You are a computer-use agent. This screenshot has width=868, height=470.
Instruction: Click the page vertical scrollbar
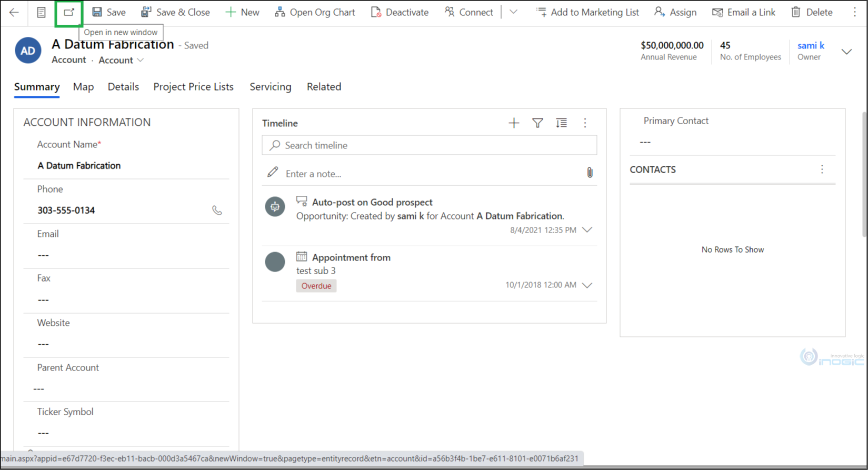point(864,174)
